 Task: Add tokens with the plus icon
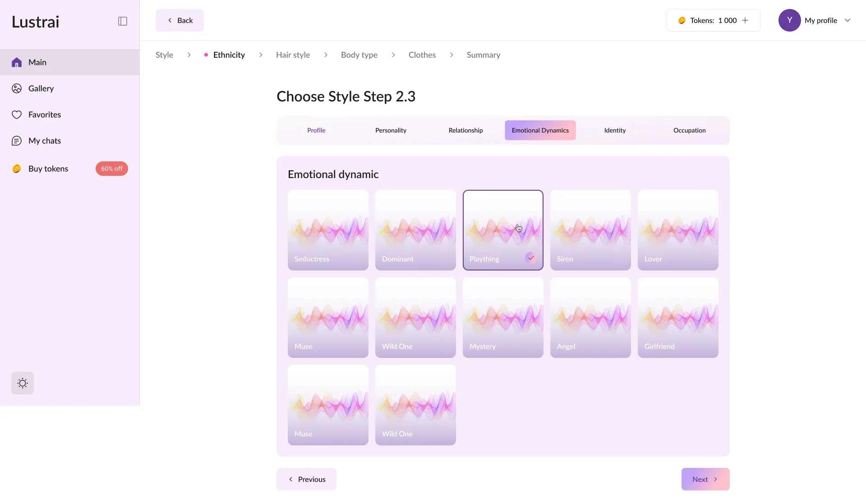[745, 20]
